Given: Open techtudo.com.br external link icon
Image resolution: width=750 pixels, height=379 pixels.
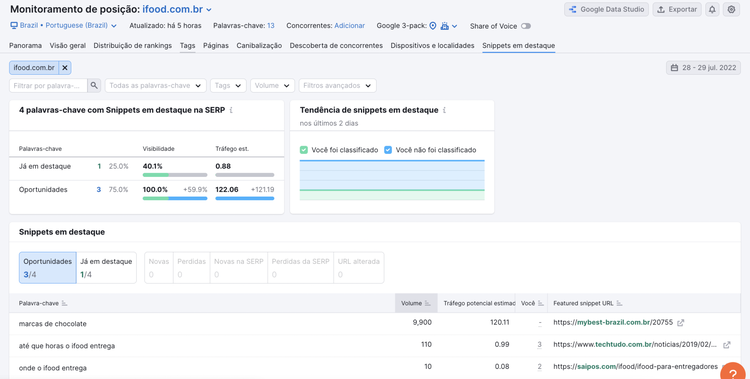Looking at the screenshot, I should point(727,345).
